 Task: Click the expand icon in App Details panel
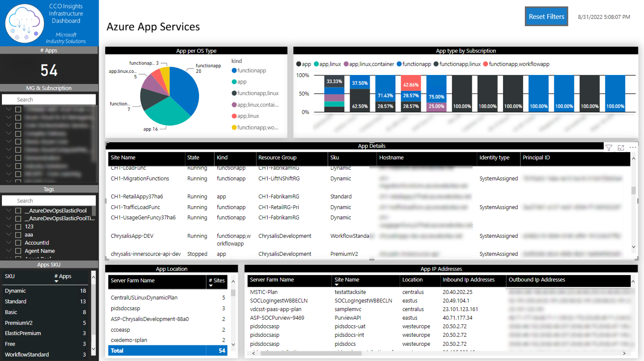pyautogui.click(x=621, y=147)
